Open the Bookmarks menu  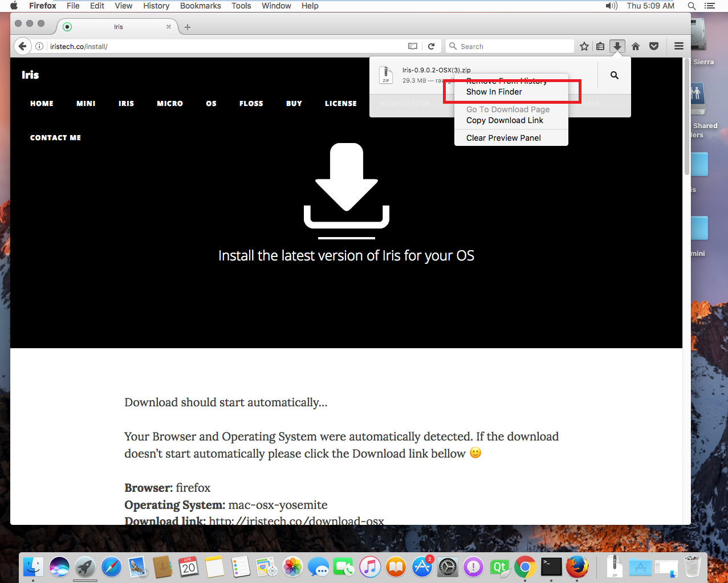tap(201, 6)
